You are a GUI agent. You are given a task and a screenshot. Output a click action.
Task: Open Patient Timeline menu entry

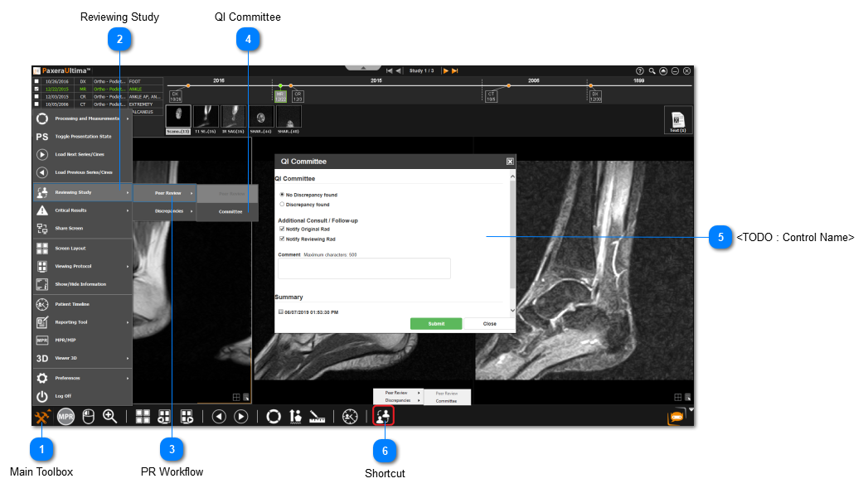tap(82, 304)
